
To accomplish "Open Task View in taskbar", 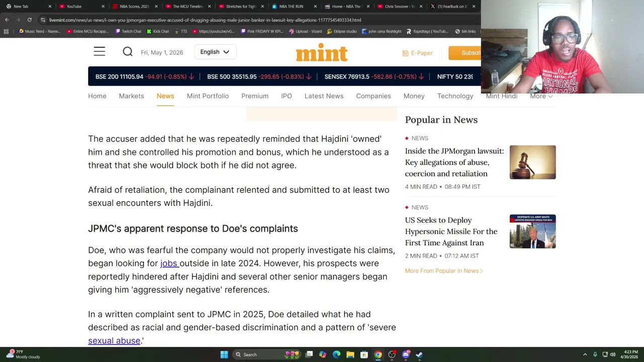I will click(x=309, y=354).
